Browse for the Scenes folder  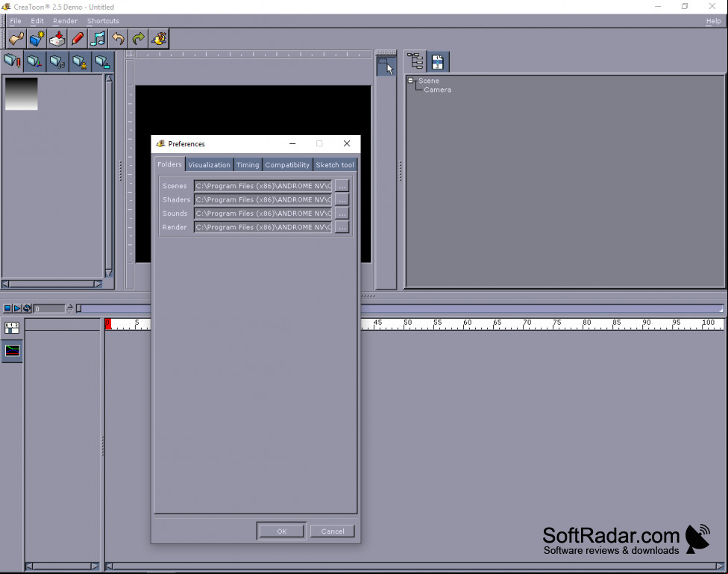coord(342,186)
